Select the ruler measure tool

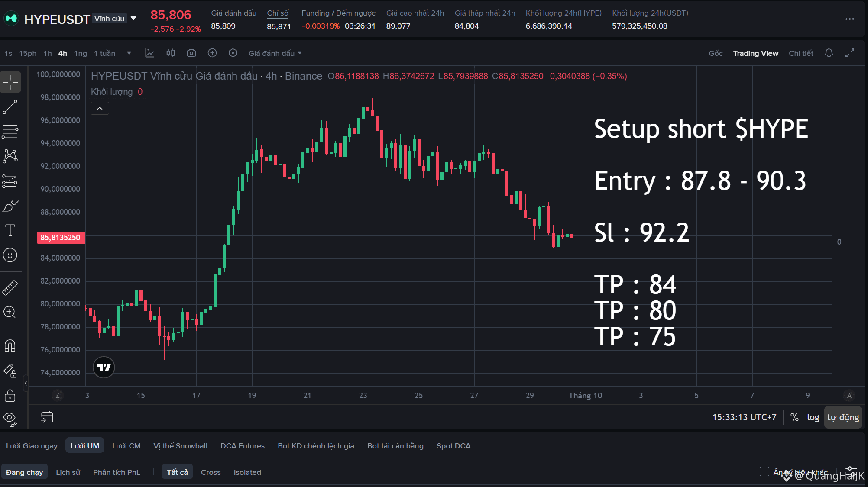pos(10,288)
